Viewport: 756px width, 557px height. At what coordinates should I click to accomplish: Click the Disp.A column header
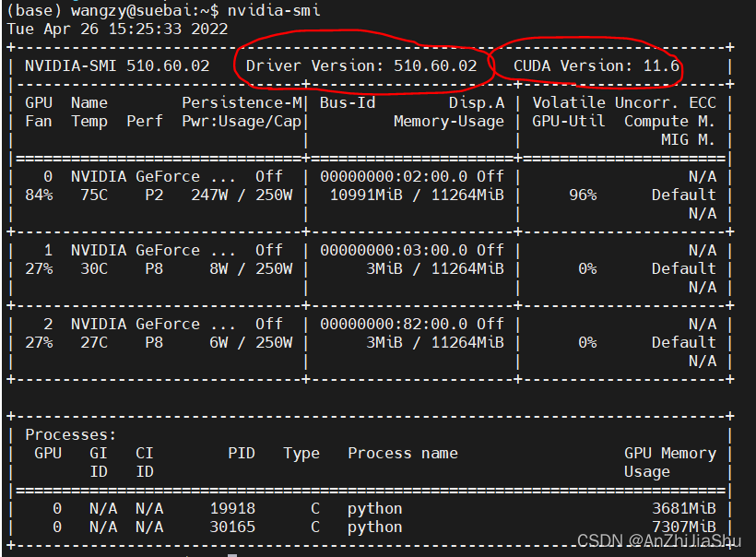coord(477,102)
